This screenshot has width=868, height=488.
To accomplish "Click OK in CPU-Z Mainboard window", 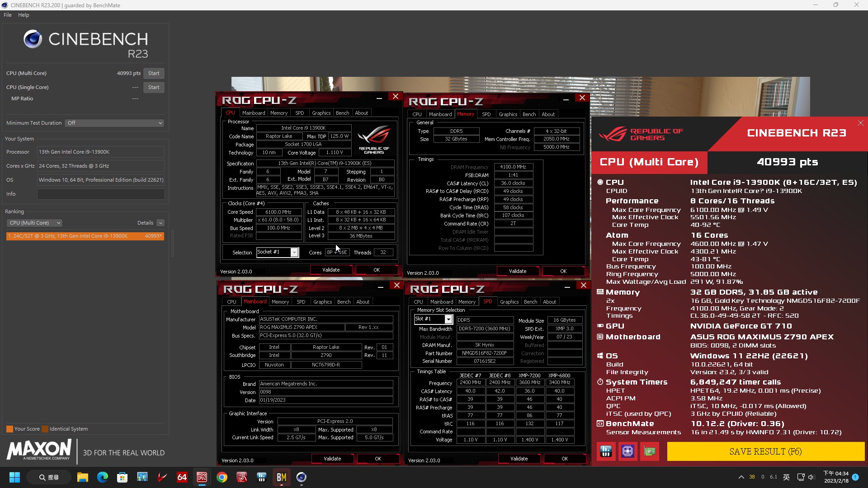I will pos(378,459).
